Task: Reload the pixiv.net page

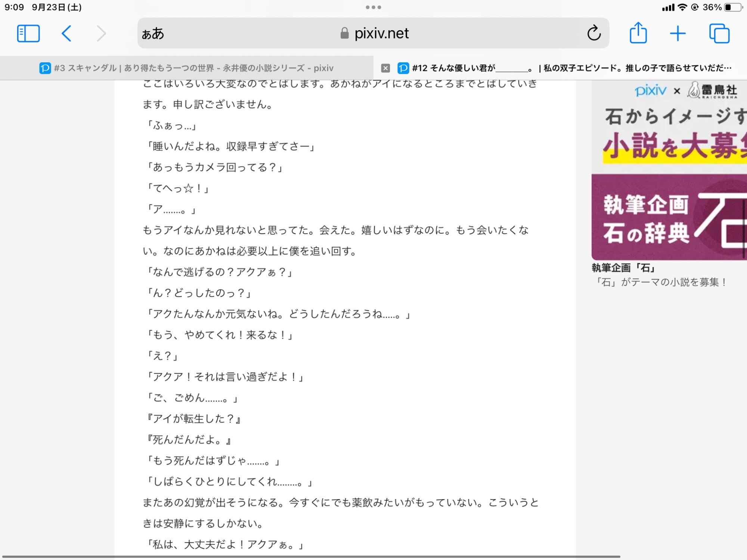Action: (x=593, y=34)
